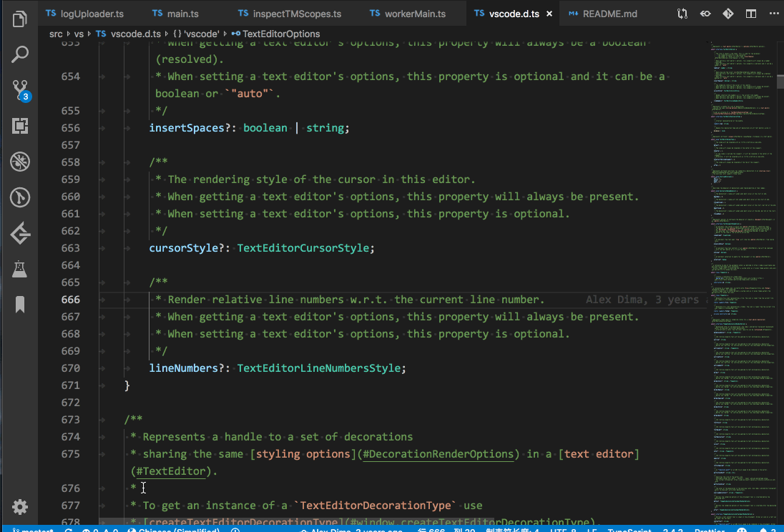The width and height of the screenshot is (784, 532).
Task: Click the boolean type keyword on line 656
Action: pyautogui.click(x=265, y=128)
